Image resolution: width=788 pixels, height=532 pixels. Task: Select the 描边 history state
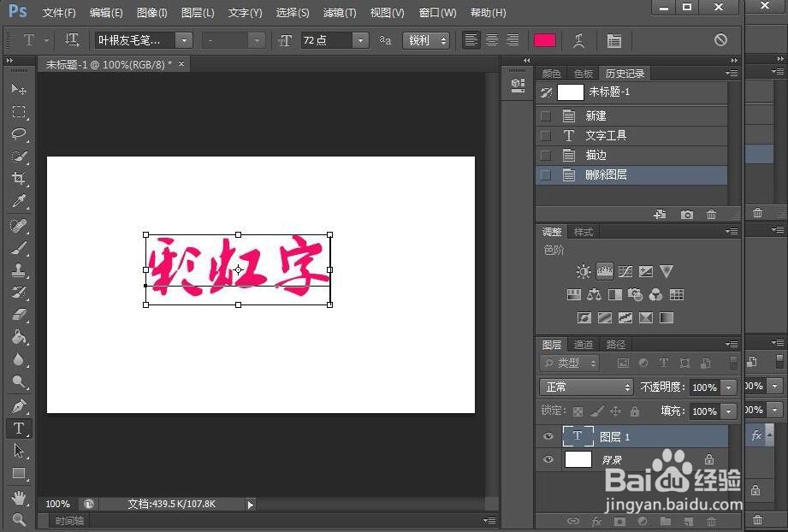631,155
